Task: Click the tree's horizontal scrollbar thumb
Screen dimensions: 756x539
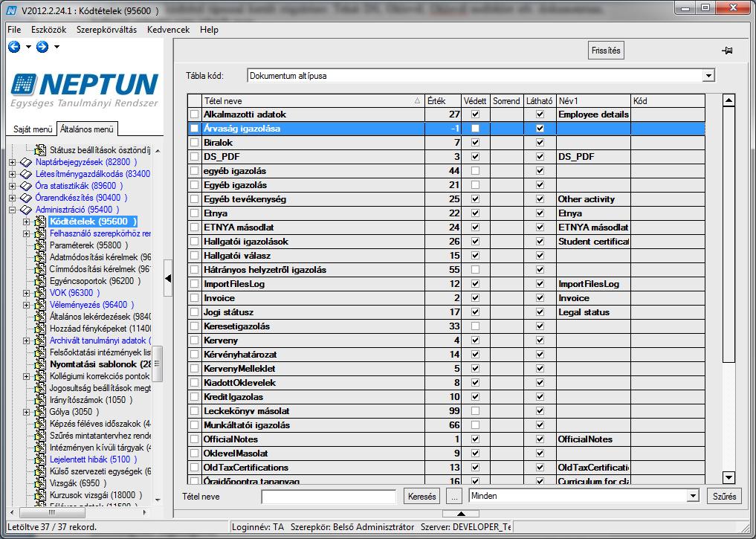Action: pos(52,512)
